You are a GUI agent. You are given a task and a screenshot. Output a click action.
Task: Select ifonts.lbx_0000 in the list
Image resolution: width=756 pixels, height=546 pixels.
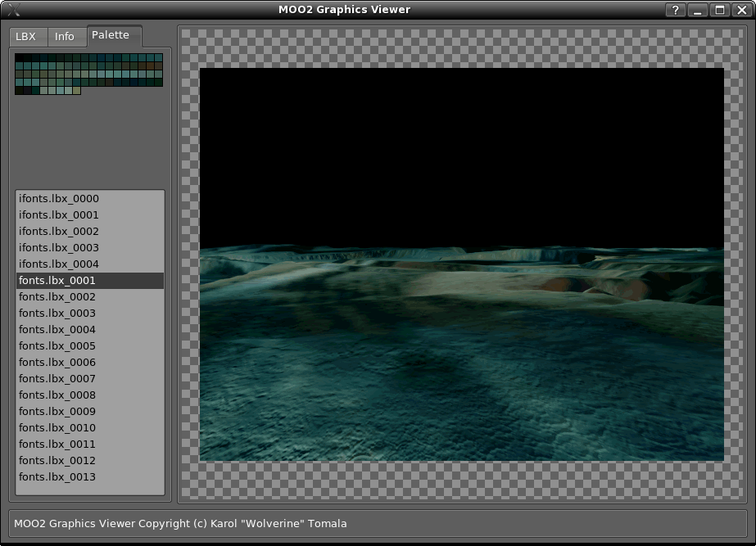(90, 199)
